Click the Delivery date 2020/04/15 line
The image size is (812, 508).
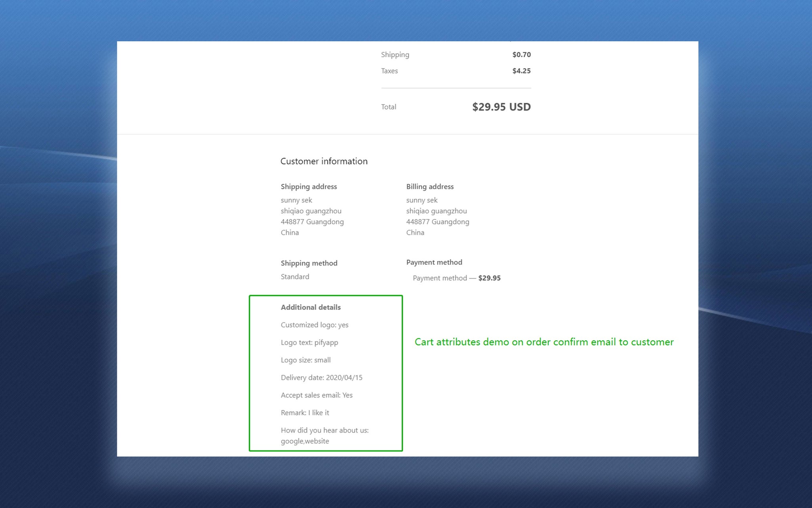[321, 377]
